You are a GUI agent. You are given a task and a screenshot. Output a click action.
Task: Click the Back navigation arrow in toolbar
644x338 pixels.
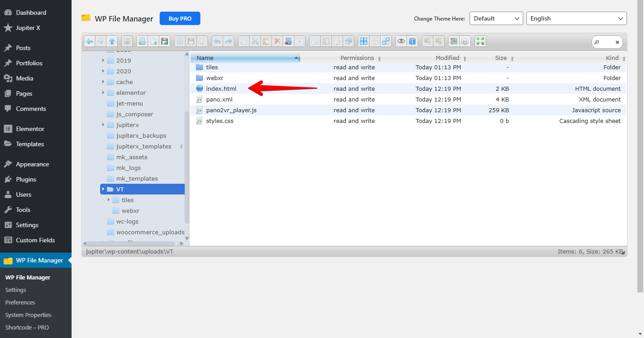coord(89,41)
